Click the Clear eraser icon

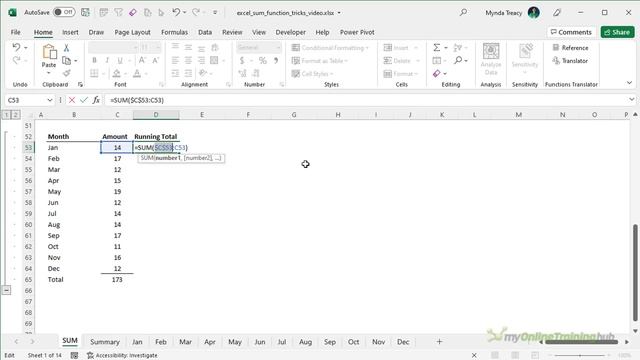(436, 73)
